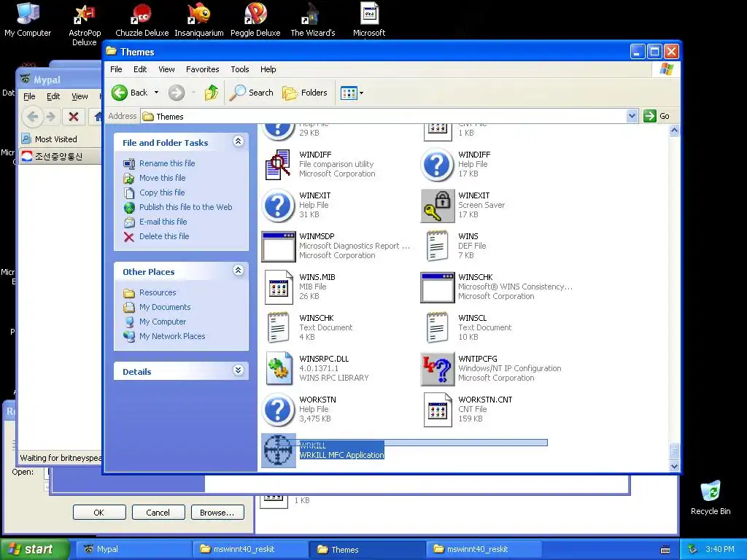Click Copy this file link
This screenshot has height=560, width=747.
point(162,192)
